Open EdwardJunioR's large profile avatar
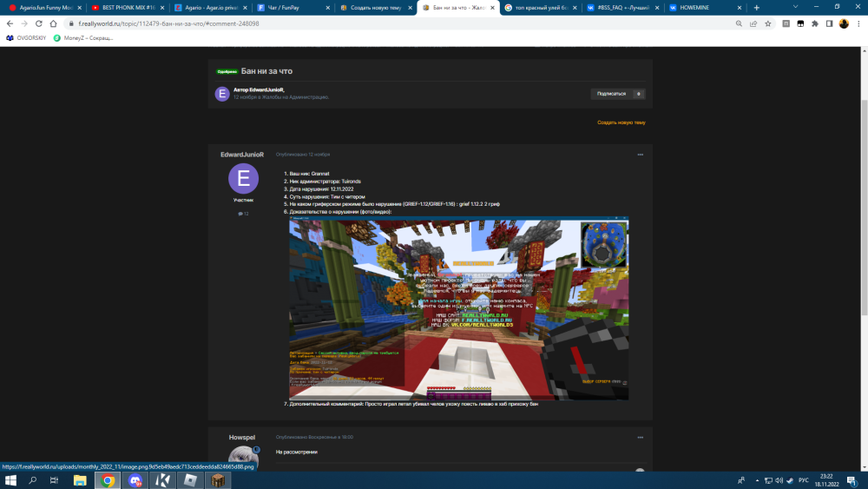 point(243,178)
